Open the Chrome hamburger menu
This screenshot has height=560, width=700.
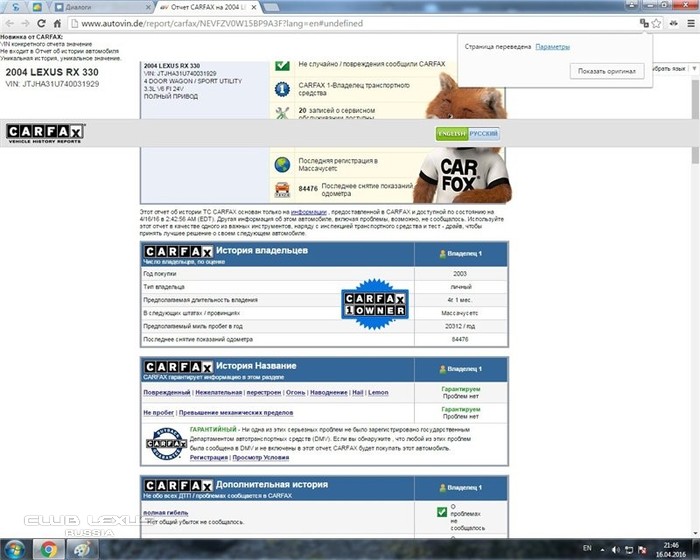(691, 23)
